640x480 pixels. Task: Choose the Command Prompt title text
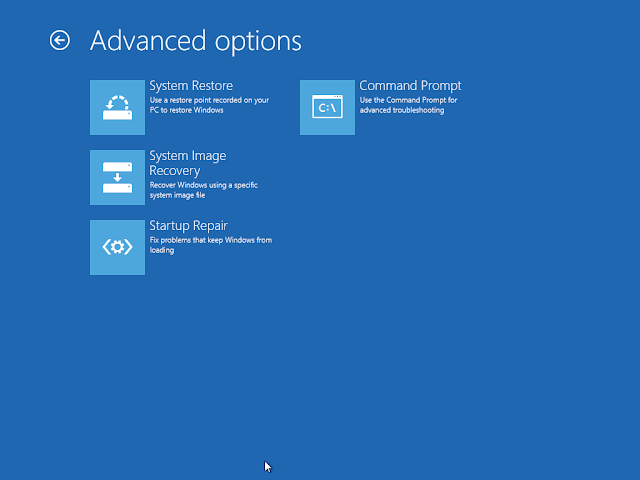[410, 86]
